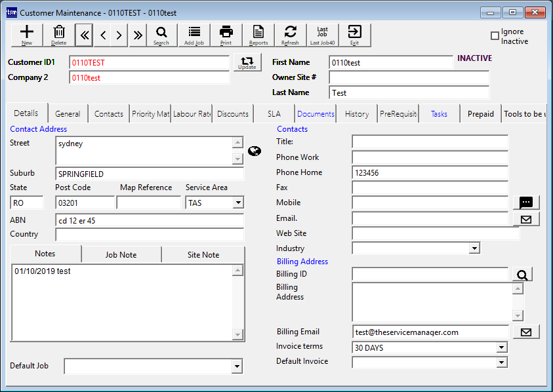Open Search with the magnifier icon
The image size is (553, 392).
161,35
